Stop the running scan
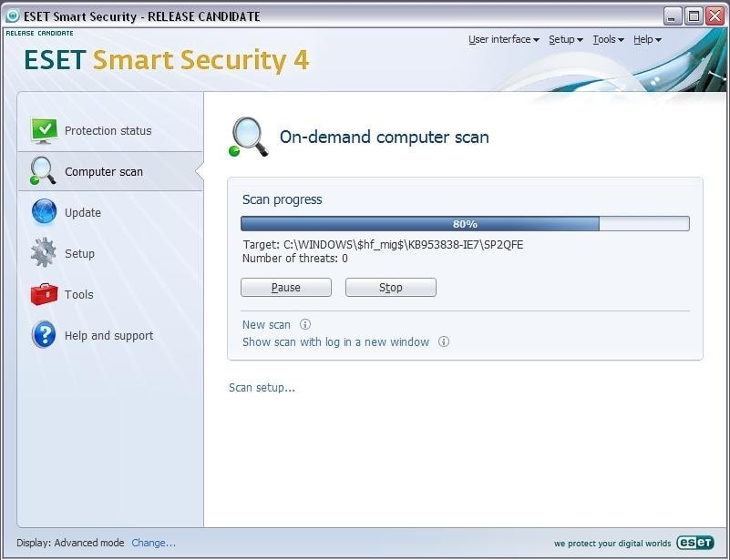Image resolution: width=730 pixels, height=560 pixels. click(x=391, y=288)
